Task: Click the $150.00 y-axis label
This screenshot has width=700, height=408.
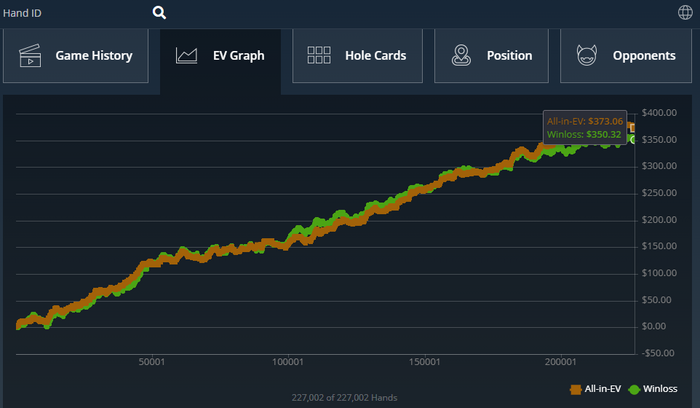Action: pos(659,246)
